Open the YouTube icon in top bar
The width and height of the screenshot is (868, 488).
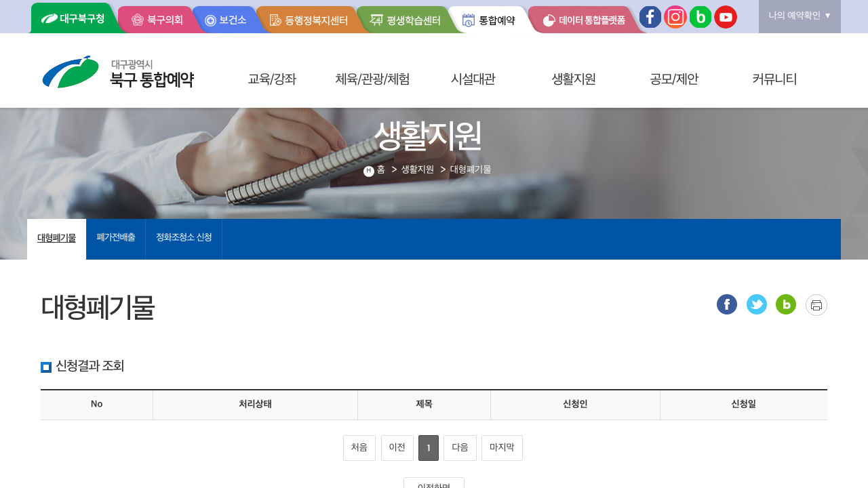coord(726,17)
